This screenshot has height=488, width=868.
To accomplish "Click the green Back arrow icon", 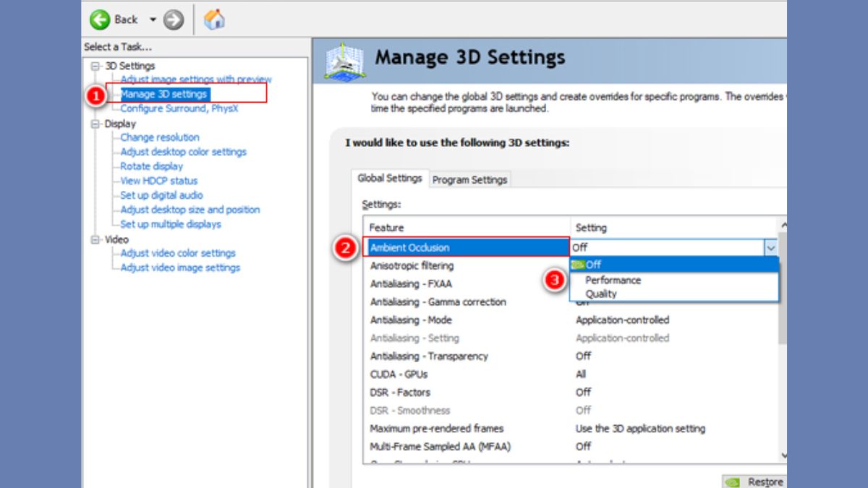I will [101, 20].
